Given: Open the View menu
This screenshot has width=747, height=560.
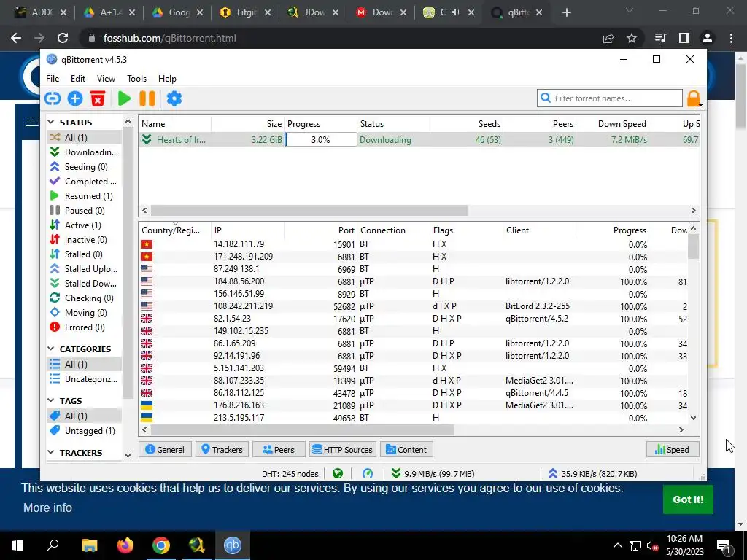Looking at the screenshot, I should click(106, 79).
